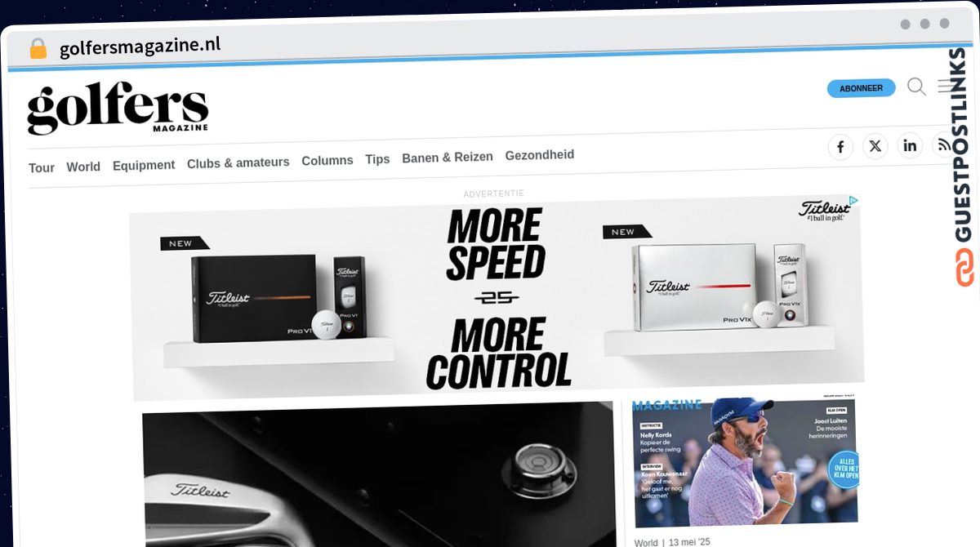Open the Columns section
Viewport: 980px width, 547px height.
coord(327,161)
